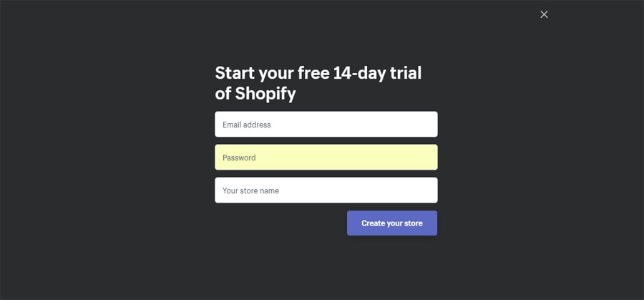Submit the form via Create your store
This screenshot has height=300, width=644.
coord(391,223)
